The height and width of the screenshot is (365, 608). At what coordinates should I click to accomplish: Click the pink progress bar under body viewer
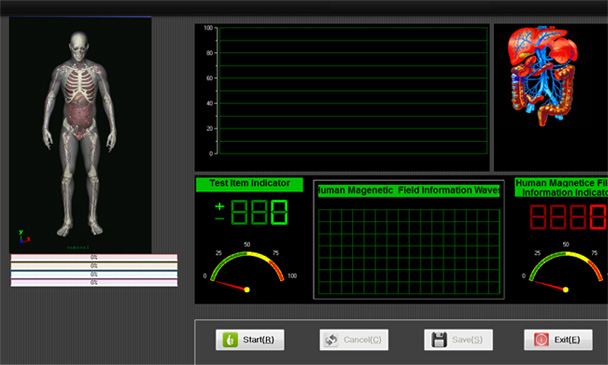94,258
